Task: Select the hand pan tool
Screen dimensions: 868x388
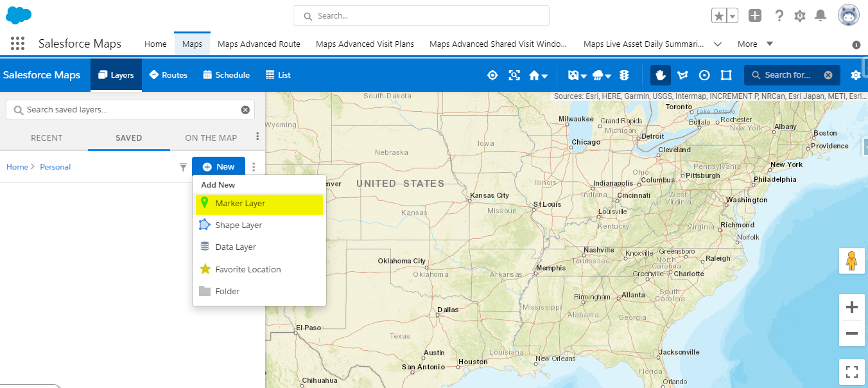Action: pos(661,75)
